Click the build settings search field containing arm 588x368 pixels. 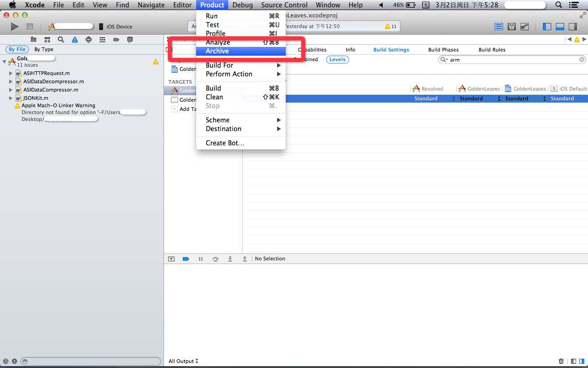[512, 60]
